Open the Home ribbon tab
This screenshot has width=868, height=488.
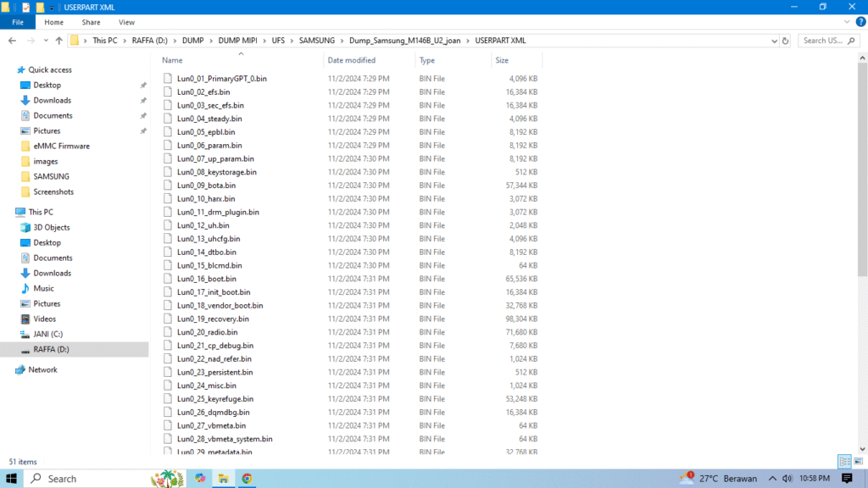pyautogui.click(x=53, y=22)
